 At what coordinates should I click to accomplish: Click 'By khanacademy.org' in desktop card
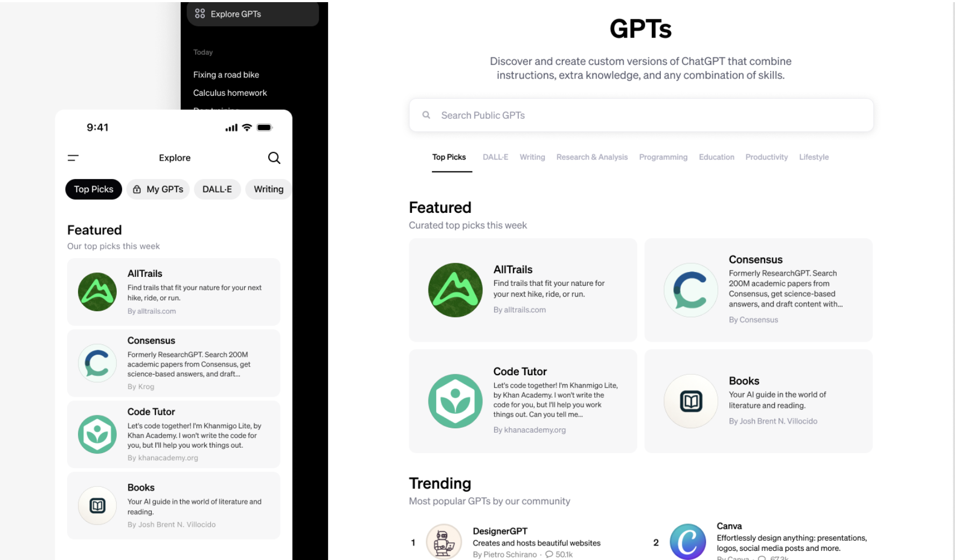pos(530,430)
